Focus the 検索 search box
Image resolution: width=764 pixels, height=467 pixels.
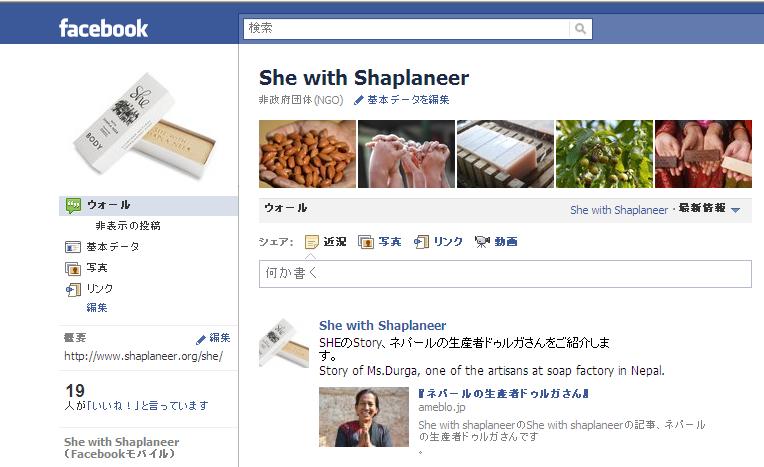[x=406, y=28]
